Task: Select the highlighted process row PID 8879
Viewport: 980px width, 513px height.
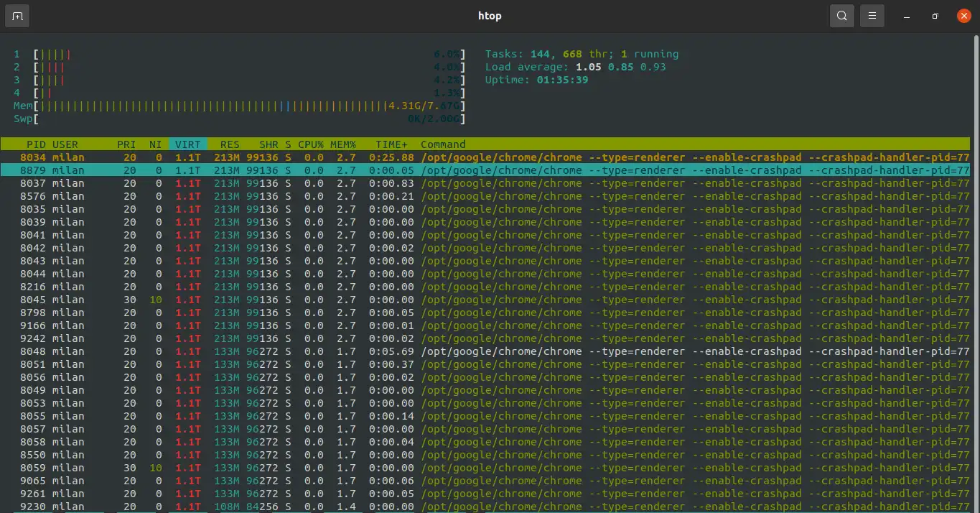Action: point(485,170)
